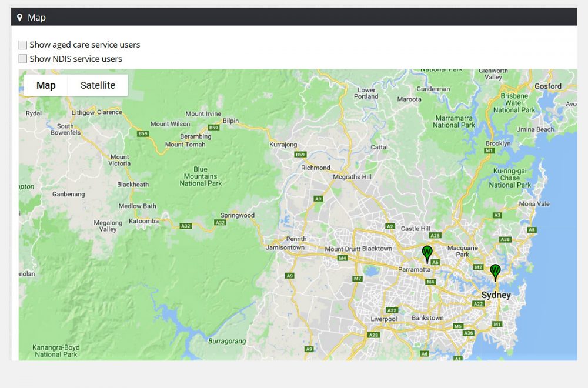Click the Liverpool place label

(x=383, y=319)
